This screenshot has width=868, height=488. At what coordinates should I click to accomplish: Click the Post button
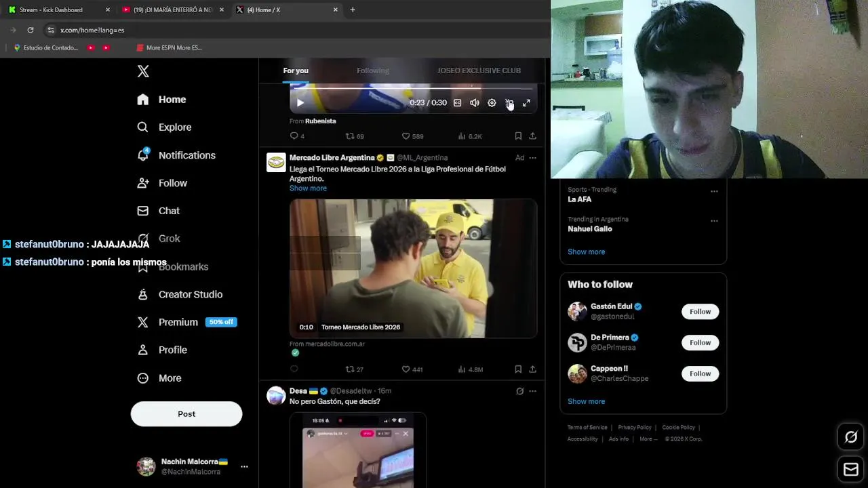click(x=186, y=414)
